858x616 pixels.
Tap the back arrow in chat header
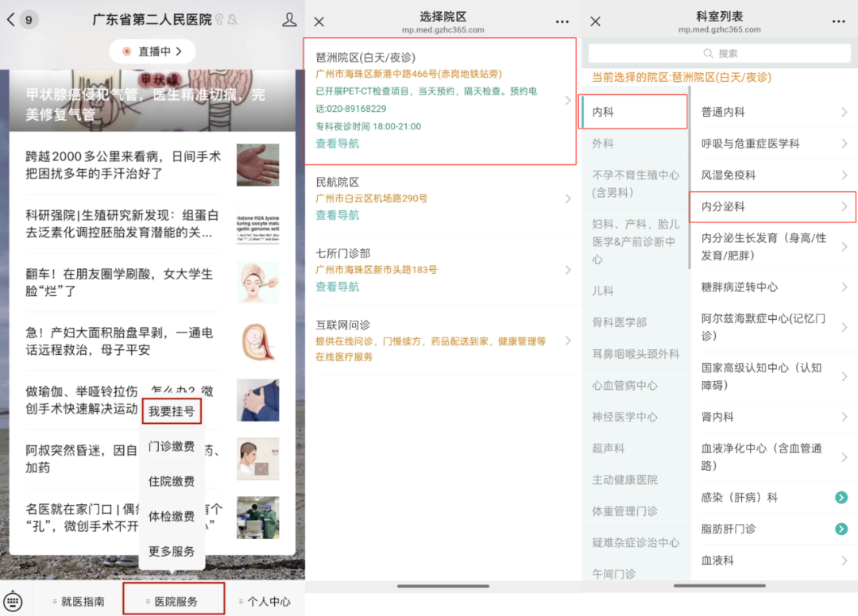[10, 20]
